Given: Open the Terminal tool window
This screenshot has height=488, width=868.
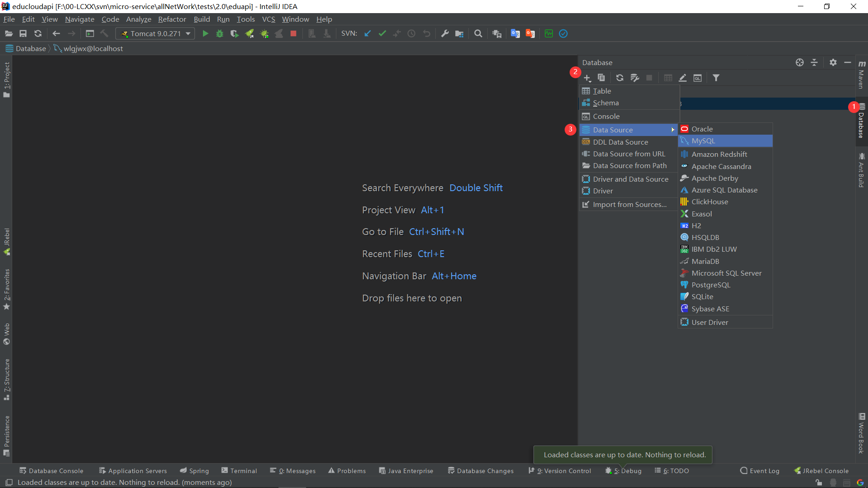Looking at the screenshot, I should click(239, 471).
